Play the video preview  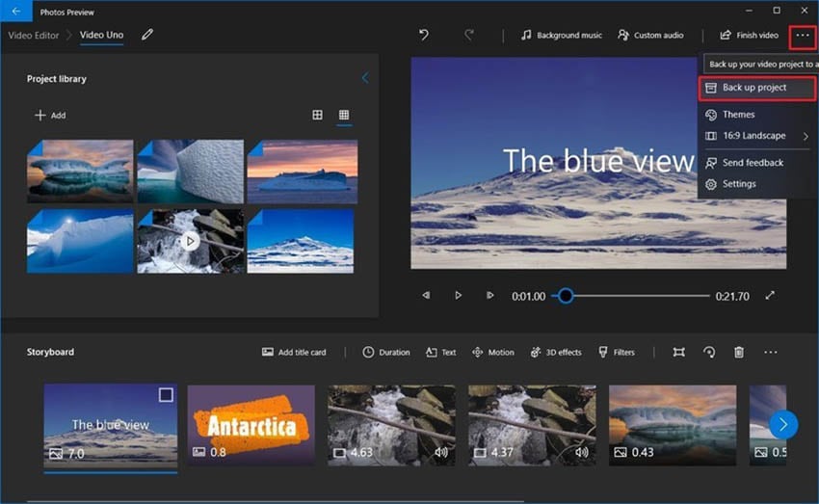click(x=458, y=296)
